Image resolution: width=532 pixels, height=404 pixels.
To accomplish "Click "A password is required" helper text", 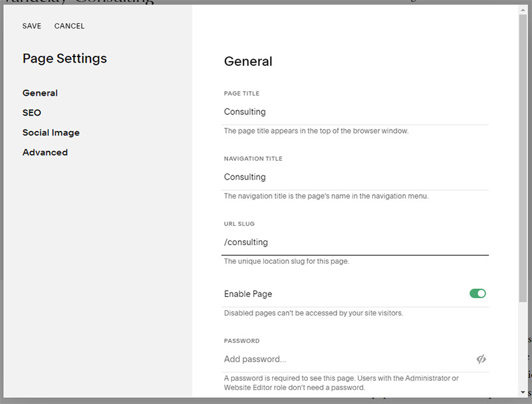I will click(x=341, y=383).
